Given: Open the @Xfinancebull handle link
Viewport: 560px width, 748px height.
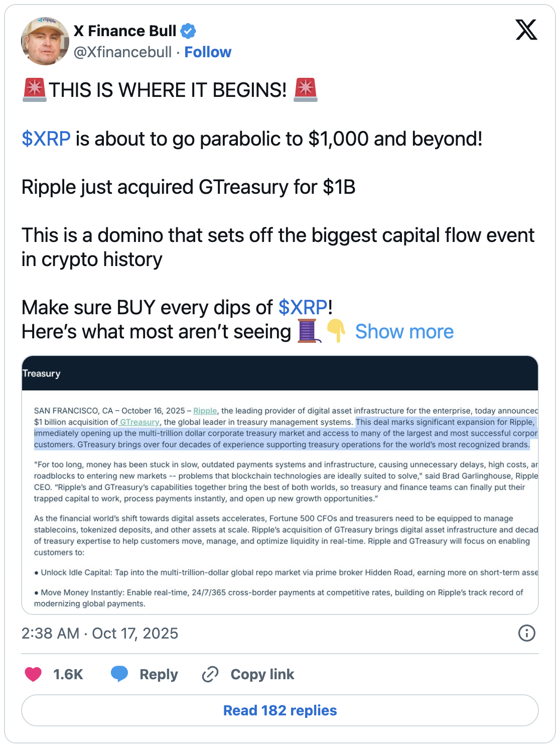Looking at the screenshot, I should (122, 52).
